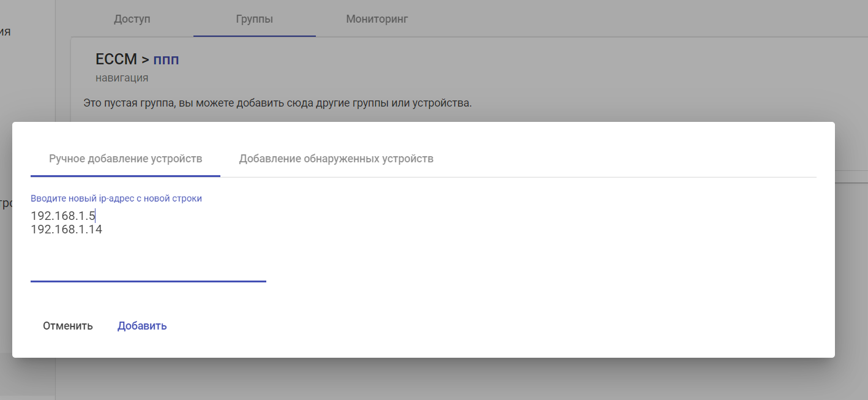Switch to the Доступ tab
Screen dimensions: 868x400
tap(132, 19)
